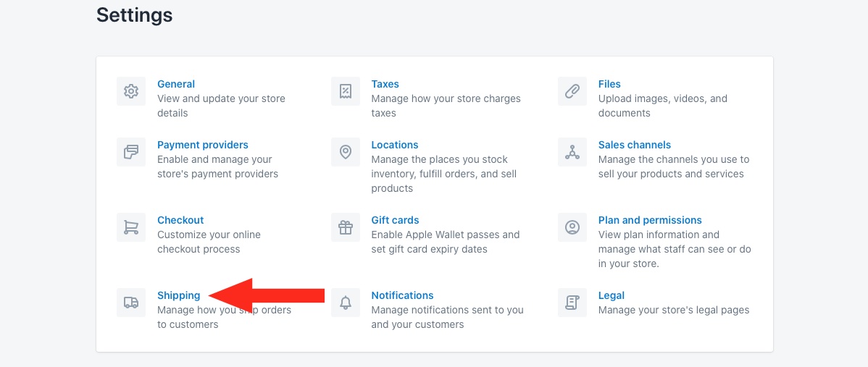Go to Shipping settings link
The height and width of the screenshot is (367, 868).
pyautogui.click(x=178, y=295)
